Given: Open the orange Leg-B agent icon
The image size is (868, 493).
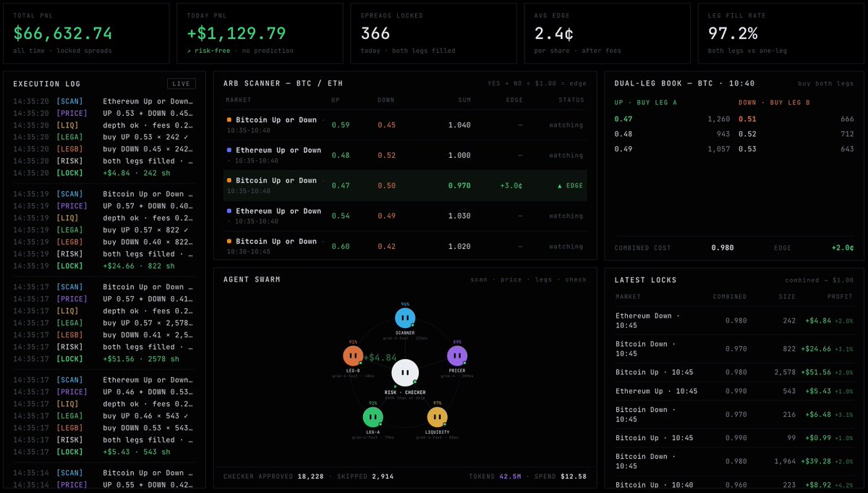Looking at the screenshot, I should pos(353,356).
